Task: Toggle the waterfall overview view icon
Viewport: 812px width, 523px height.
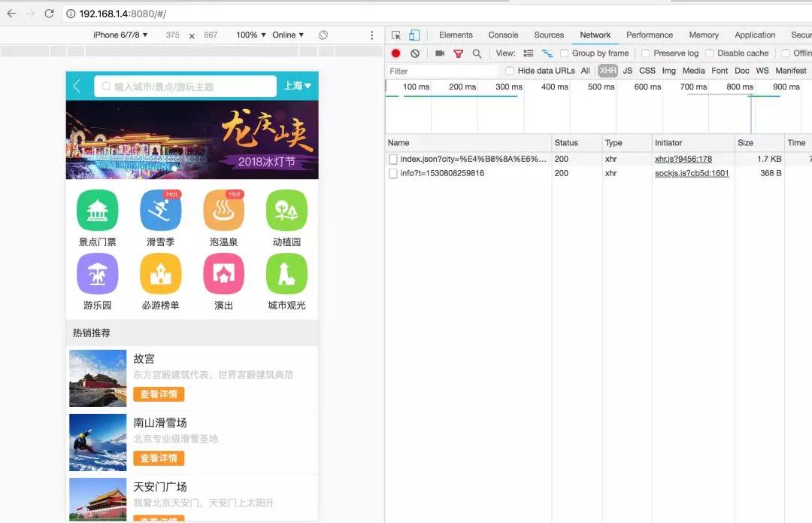Action: tap(547, 53)
